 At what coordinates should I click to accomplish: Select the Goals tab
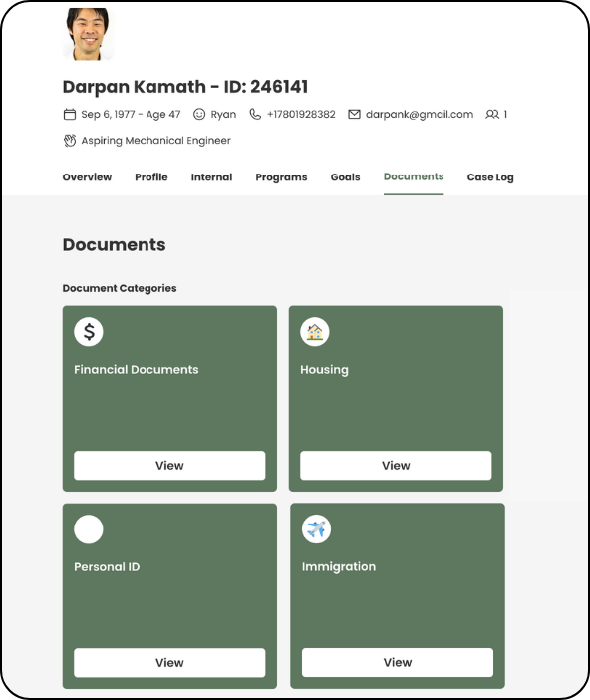click(x=345, y=177)
